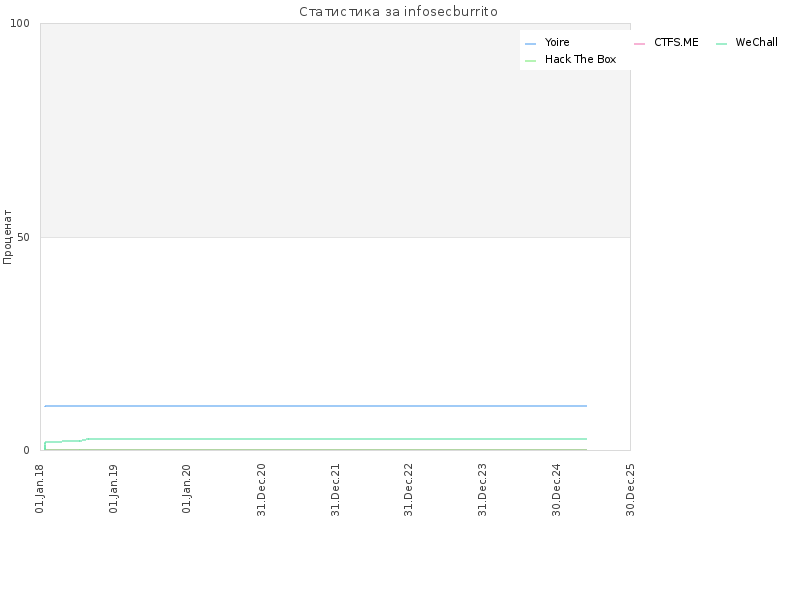Click the 31.Dec.20 x-axis date label
The image size is (800, 600).
coord(261,490)
